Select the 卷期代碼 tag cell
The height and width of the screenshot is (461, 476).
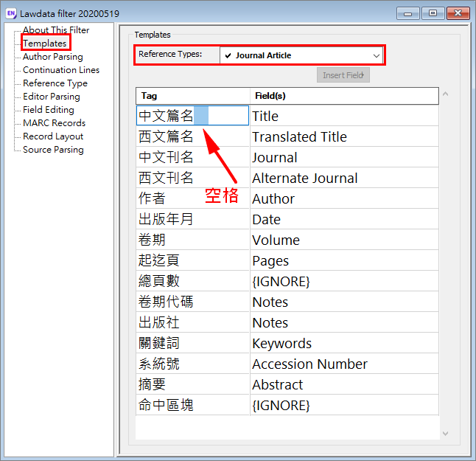[x=192, y=302]
